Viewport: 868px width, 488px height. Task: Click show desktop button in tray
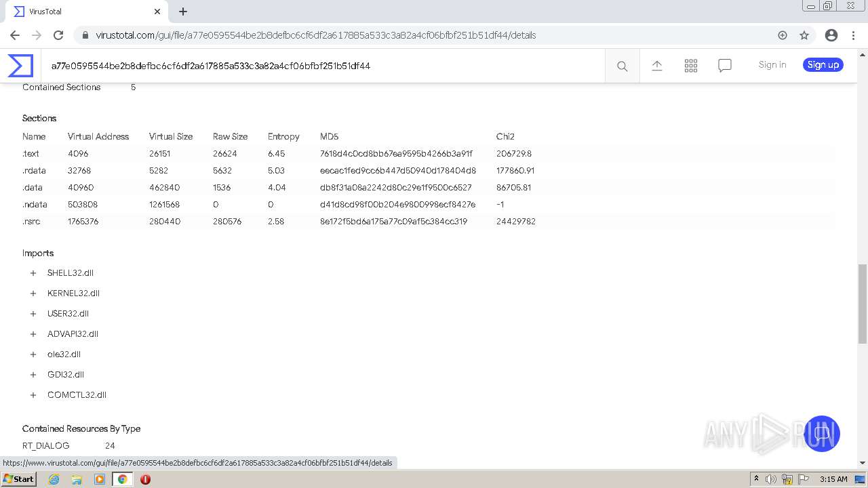[860, 479]
